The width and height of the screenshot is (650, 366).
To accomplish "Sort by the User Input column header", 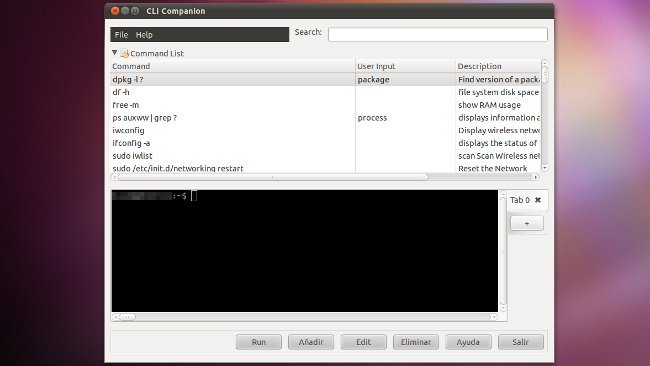I will click(405, 66).
